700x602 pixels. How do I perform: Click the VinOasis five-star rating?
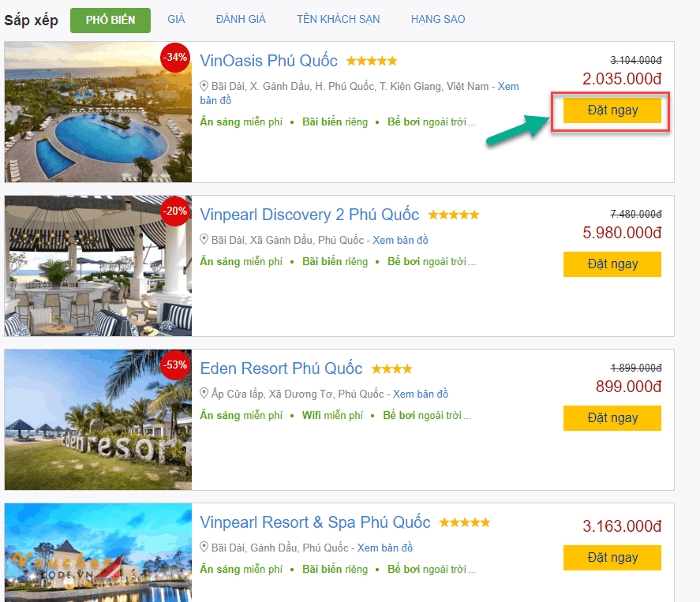pos(371,61)
